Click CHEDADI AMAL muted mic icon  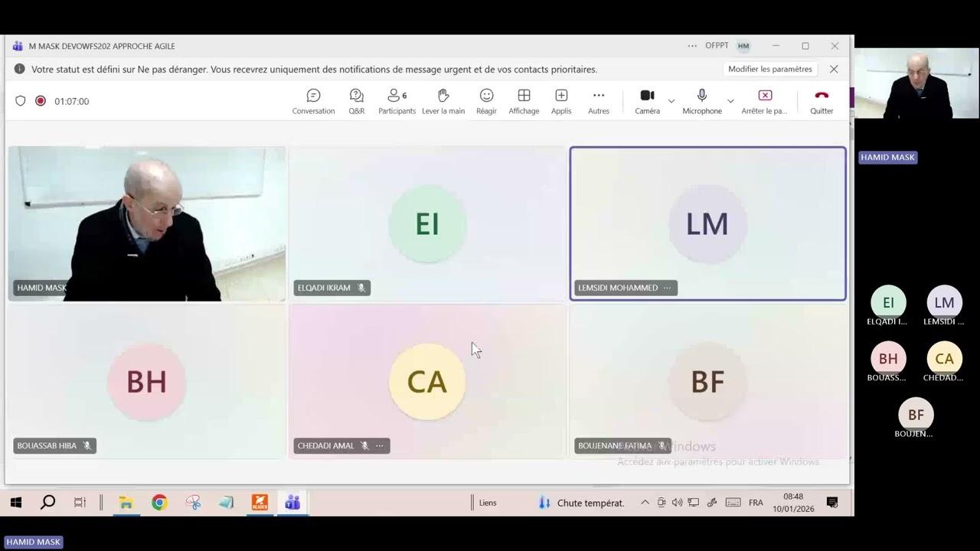click(364, 445)
